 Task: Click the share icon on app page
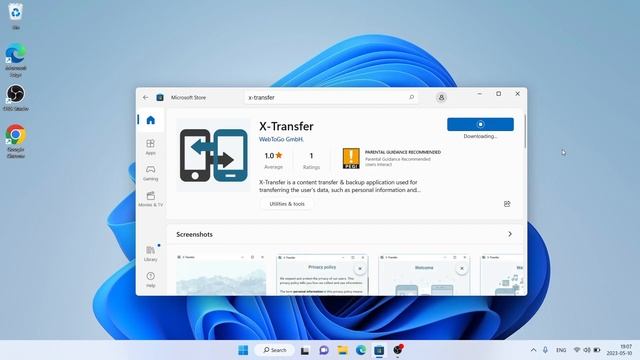(x=507, y=204)
